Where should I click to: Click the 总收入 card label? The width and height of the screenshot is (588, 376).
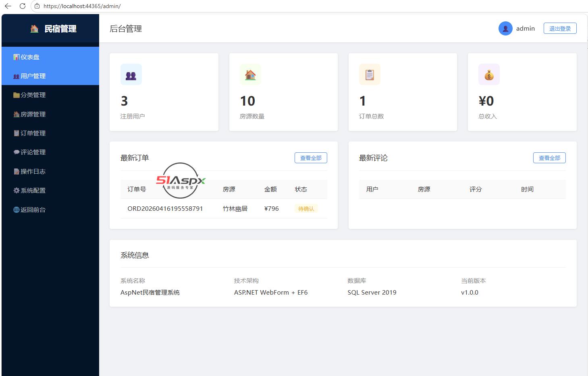pos(488,116)
